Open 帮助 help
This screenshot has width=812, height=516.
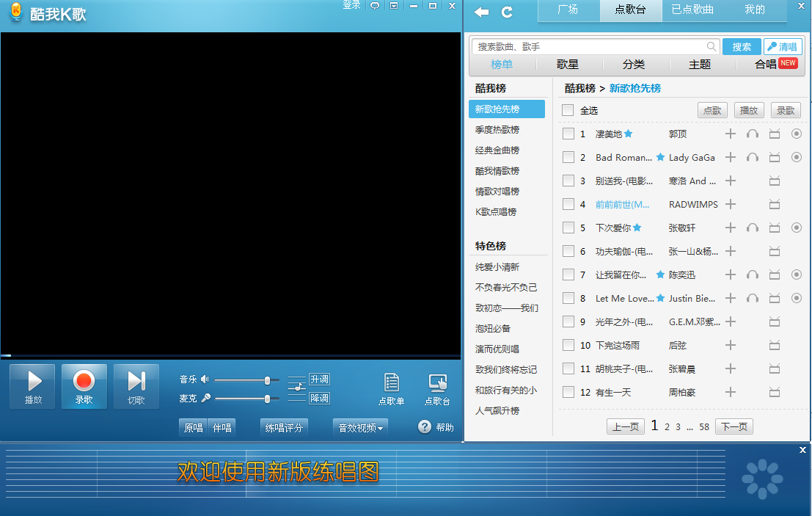[436, 427]
